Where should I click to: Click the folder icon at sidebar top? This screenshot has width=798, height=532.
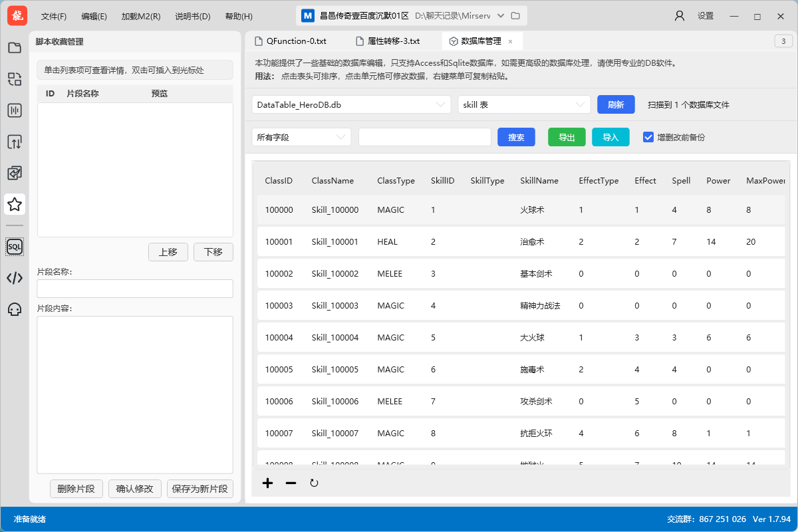pos(15,48)
